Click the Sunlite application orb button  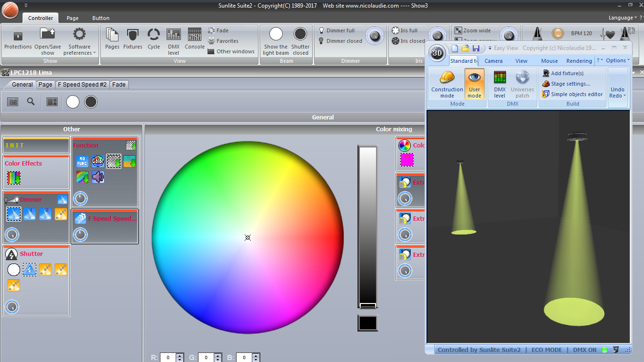click(x=10, y=10)
